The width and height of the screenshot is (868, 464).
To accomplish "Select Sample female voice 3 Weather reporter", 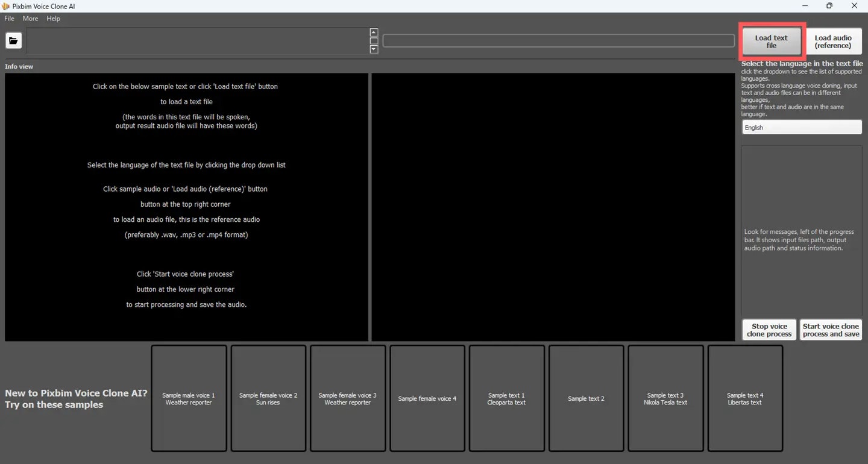I will (348, 398).
